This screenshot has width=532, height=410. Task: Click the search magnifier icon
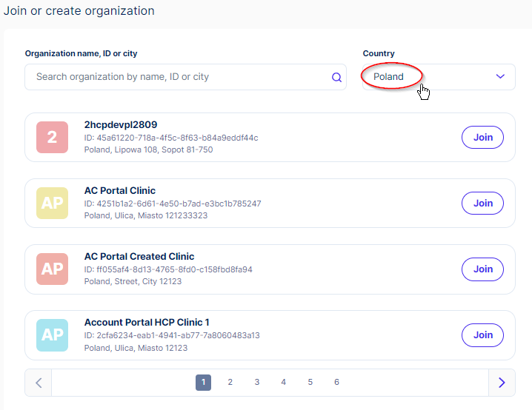click(x=336, y=77)
